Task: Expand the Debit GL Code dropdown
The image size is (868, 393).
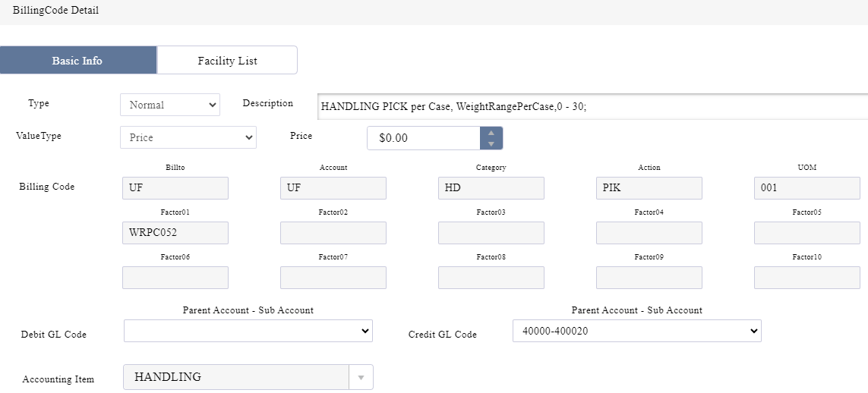Action: click(248, 331)
